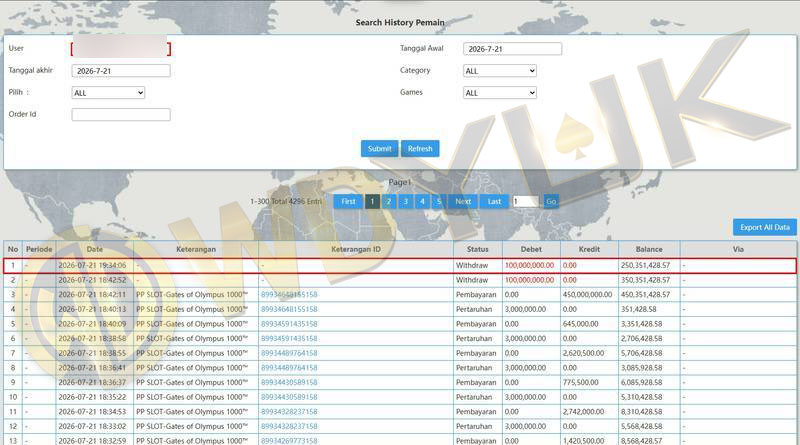Open the Pilih dropdown
Image resolution: width=800 pixels, height=445 pixels.
coord(108,93)
